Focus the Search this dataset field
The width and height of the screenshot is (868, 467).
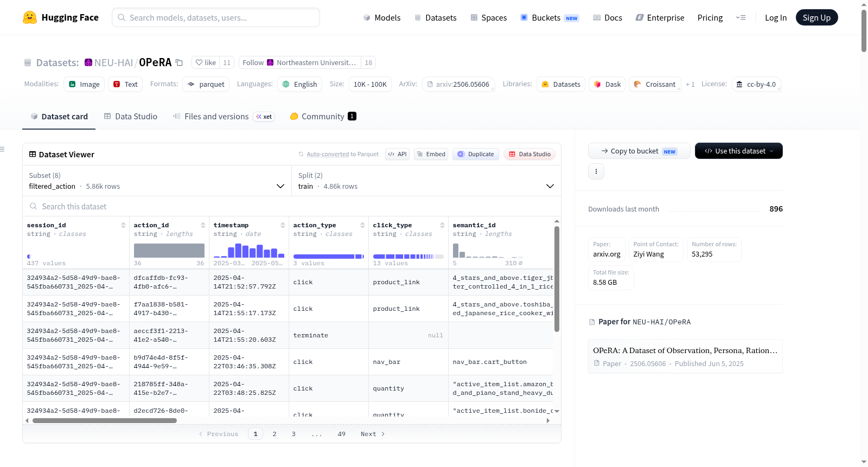292,206
